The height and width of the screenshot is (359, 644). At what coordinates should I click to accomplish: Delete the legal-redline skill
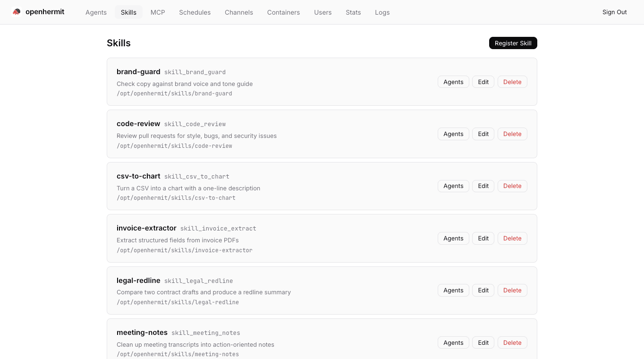point(512,290)
